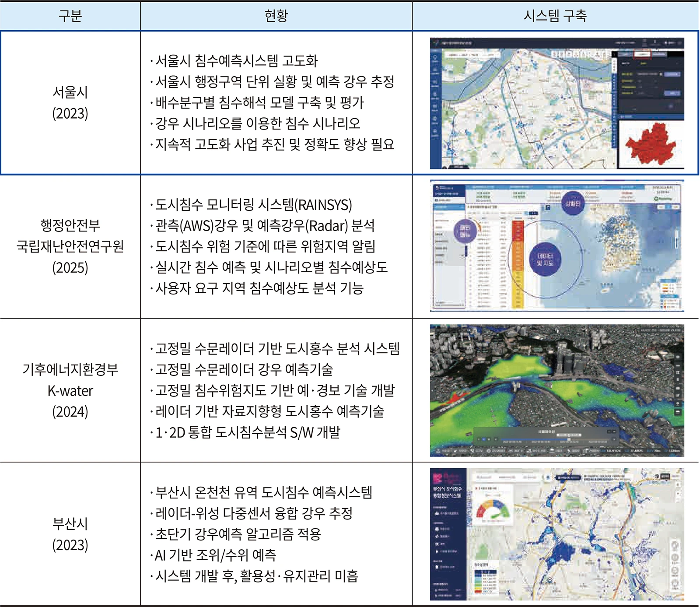The image size is (700, 607).
Task: Open the Busan flood prediction system screenshot
Action: click(x=557, y=534)
